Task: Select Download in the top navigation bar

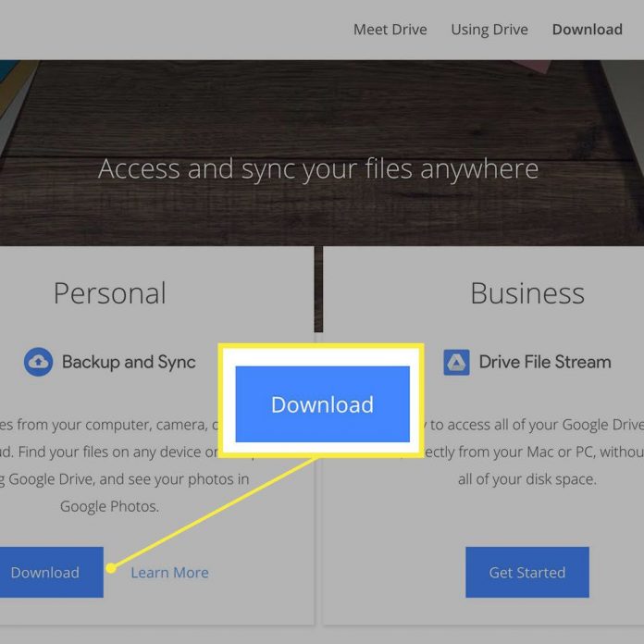Action: point(587,30)
